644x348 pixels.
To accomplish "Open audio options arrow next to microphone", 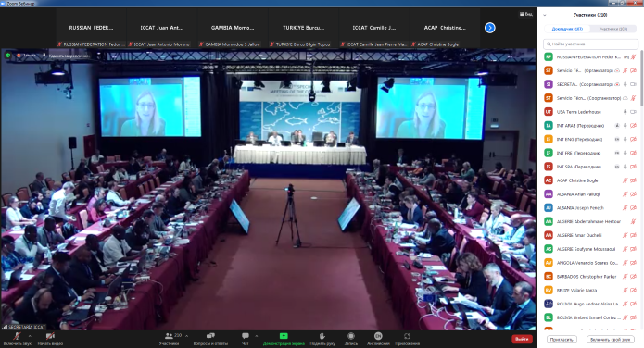I will coord(30,336).
